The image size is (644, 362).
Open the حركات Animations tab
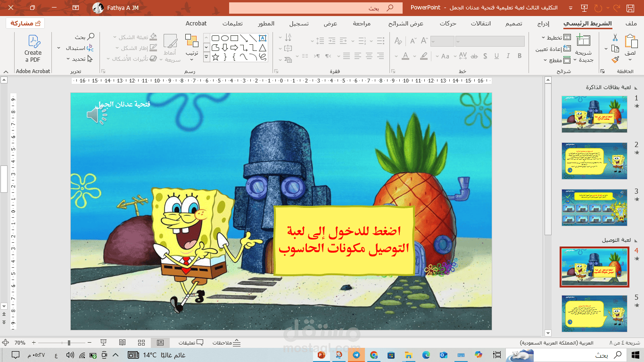click(x=447, y=24)
